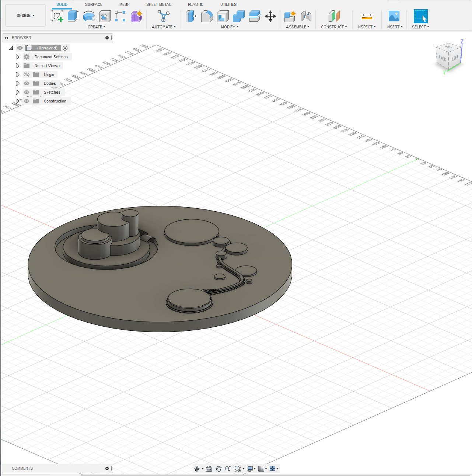Click the Shell tool icon

(223, 16)
